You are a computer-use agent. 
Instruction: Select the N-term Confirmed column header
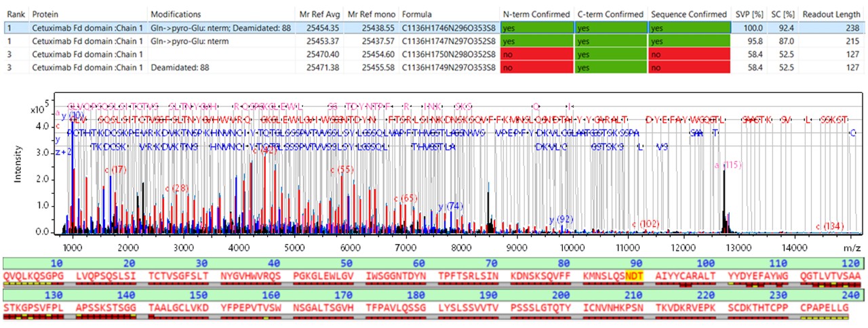(535, 14)
